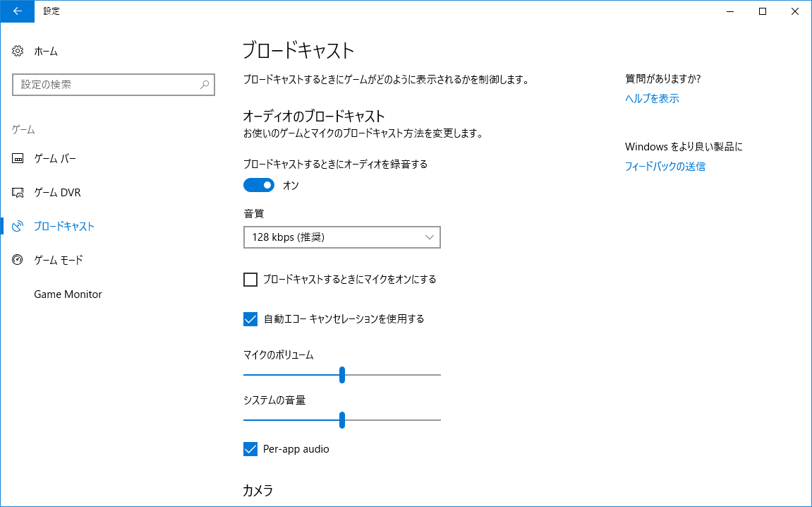
Task: Click the Home gear icon
Action: coord(16,51)
